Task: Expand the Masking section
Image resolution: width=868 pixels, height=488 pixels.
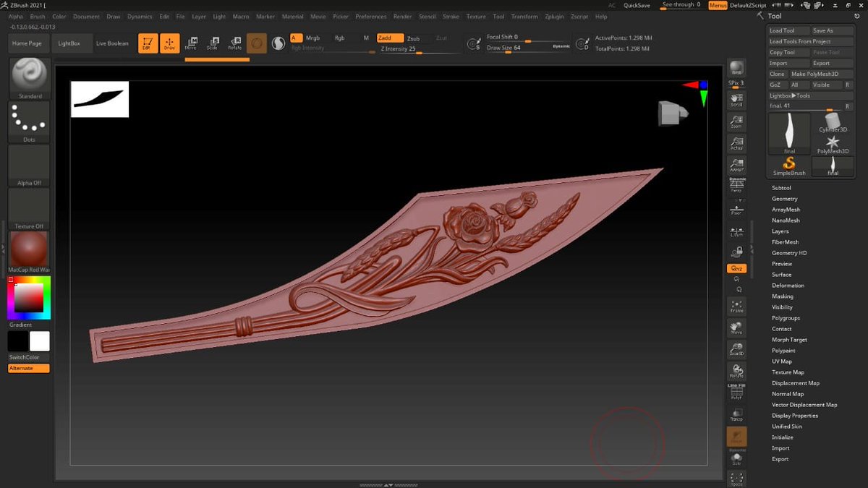Action: click(x=782, y=296)
